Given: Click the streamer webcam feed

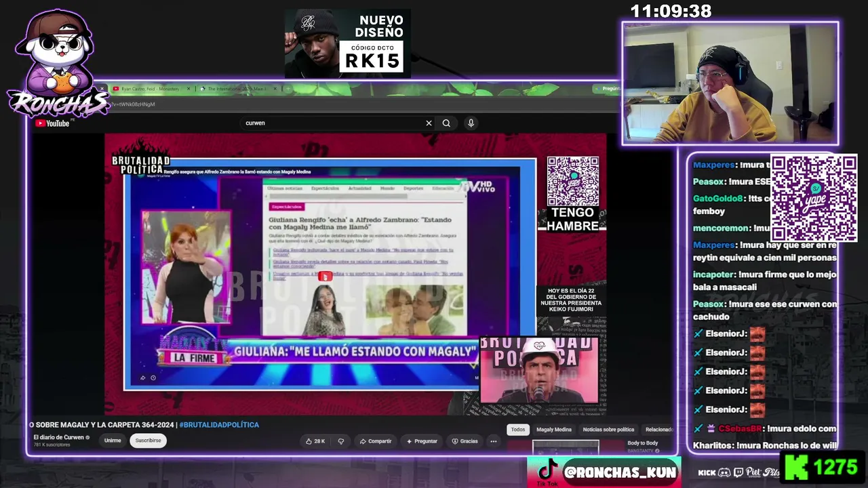Looking at the screenshot, I should point(730,84).
